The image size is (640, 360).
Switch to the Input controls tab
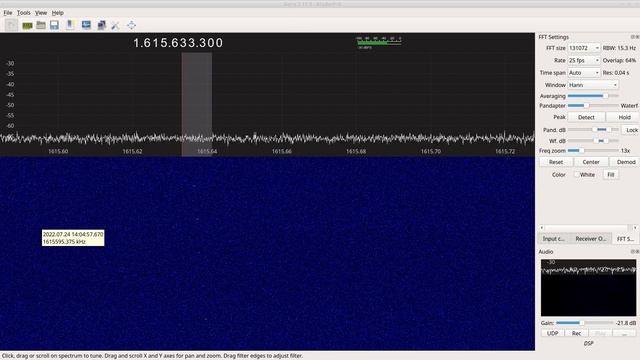[554, 238]
